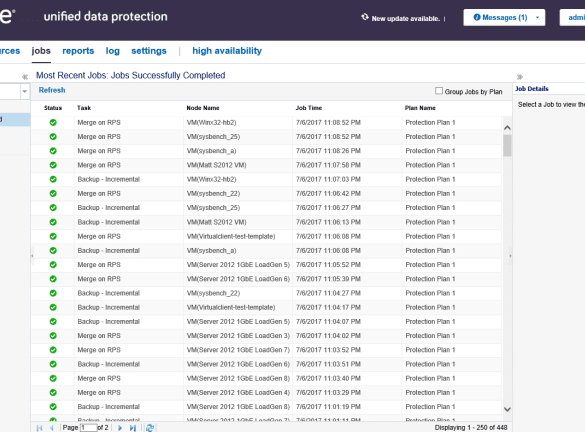
Task: Click success status icon for 11:04:02 PM job
Action: click(x=53, y=335)
